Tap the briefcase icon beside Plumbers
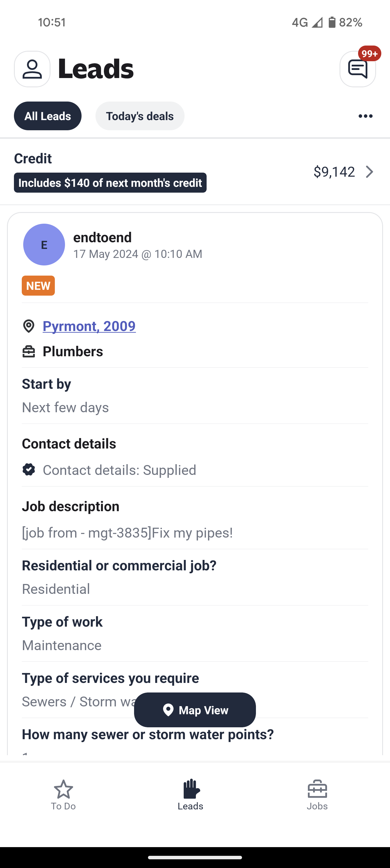Viewport: 390px width, 868px height. (x=29, y=352)
